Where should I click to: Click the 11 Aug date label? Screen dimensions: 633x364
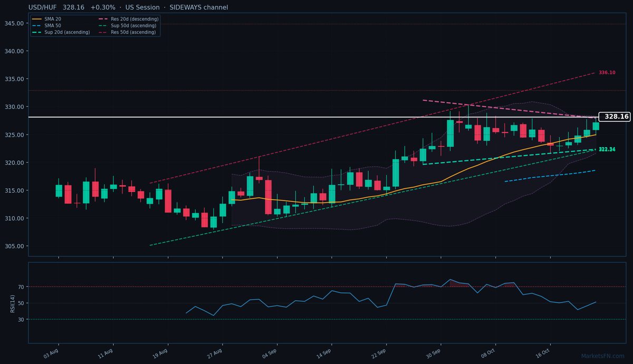[105, 352]
